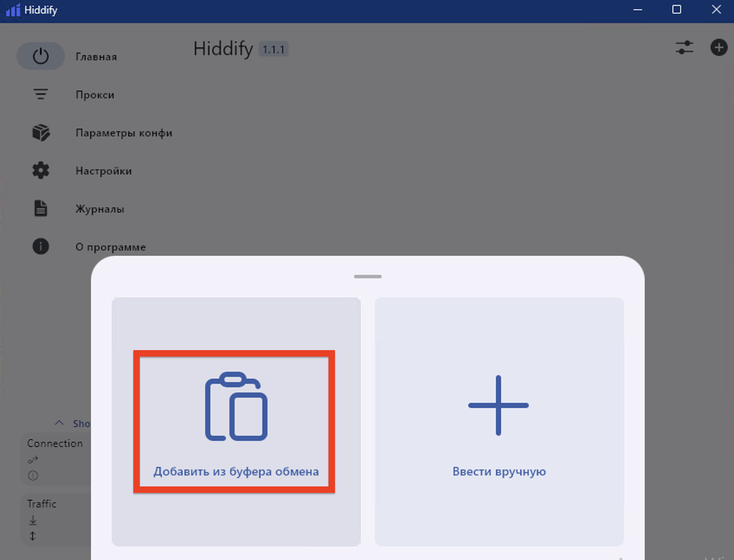734x560 pixels.
Task: Click the Traffic stats label
Action: (x=42, y=504)
